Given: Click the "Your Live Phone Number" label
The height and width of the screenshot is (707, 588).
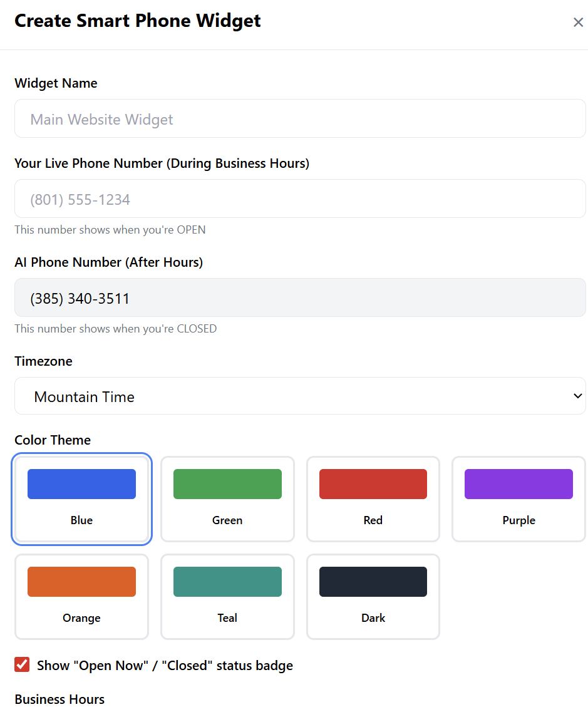Looking at the screenshot, I should point(162,163).
